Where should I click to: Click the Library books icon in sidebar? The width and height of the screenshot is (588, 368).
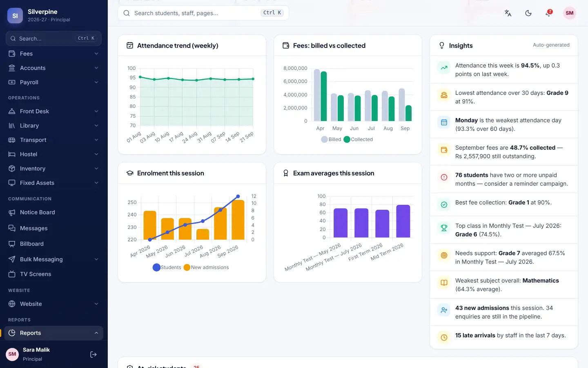[x=12, y=126]
